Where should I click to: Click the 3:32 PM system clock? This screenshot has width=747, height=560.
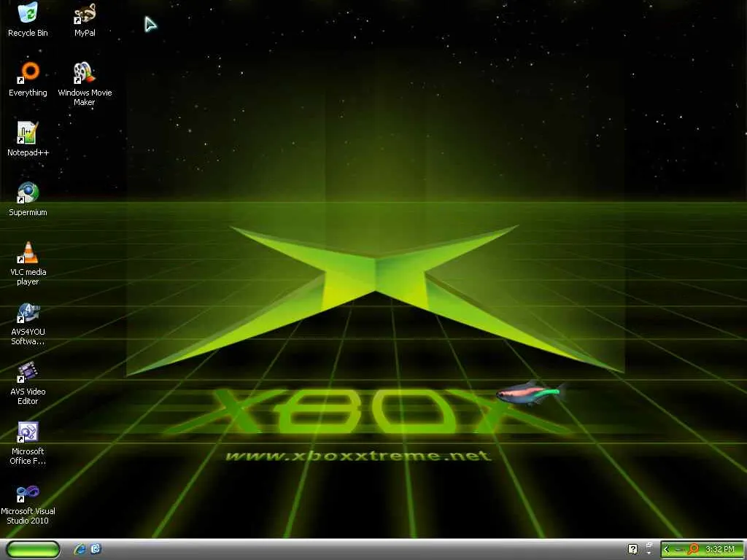[719, 550]
